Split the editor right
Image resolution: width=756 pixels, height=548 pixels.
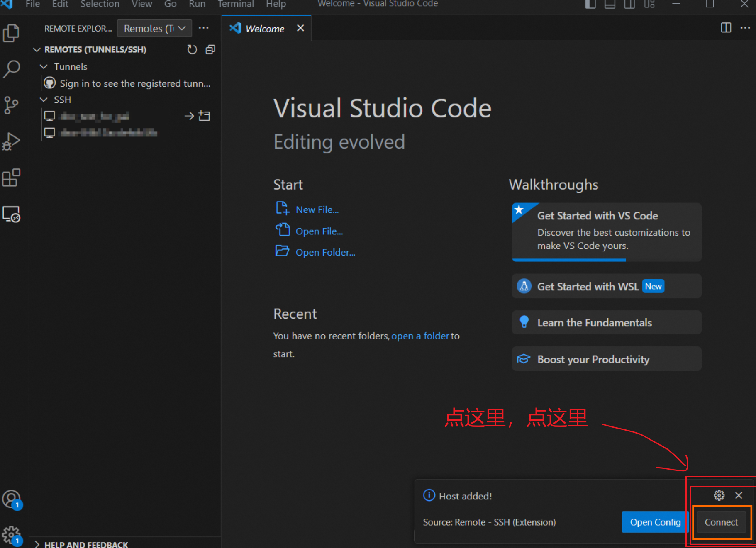[726, 28]
